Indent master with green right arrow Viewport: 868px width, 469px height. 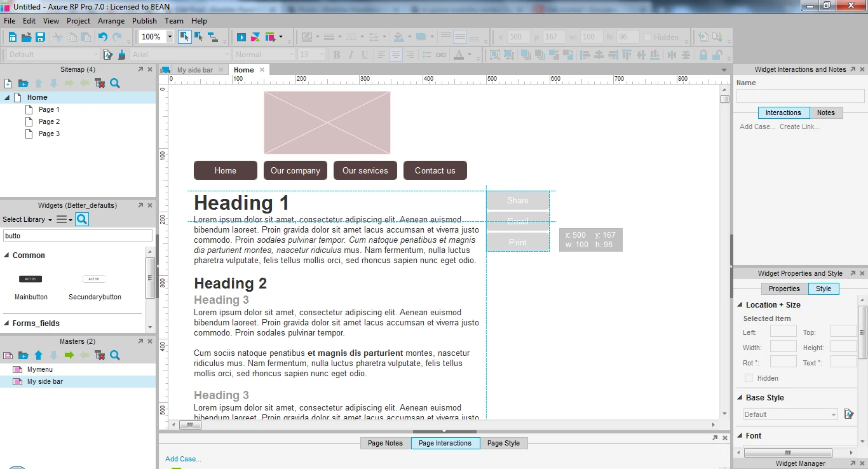[69, 355]
